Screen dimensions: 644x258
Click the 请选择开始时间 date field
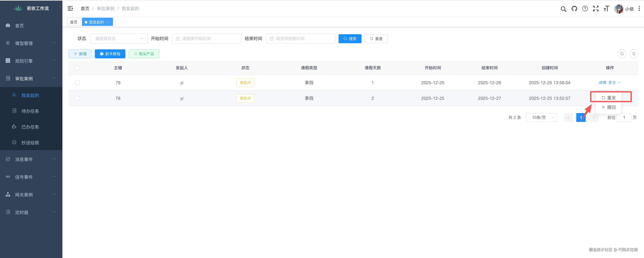point(207,38)
